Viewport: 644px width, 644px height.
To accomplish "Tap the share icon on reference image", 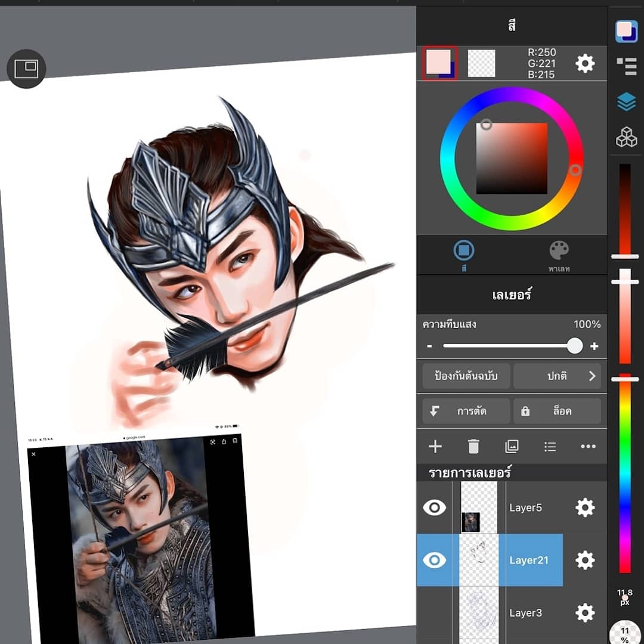I will (x=224, y=441).
